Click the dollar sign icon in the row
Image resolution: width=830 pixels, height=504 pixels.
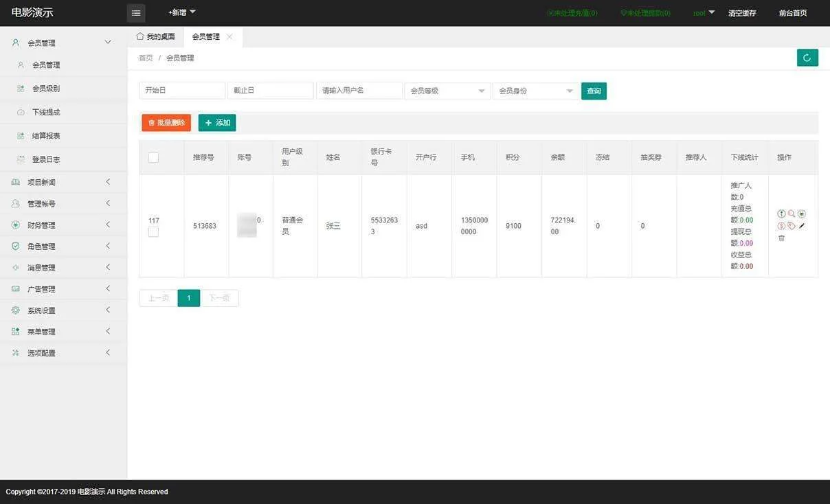[x=781, y=226]
